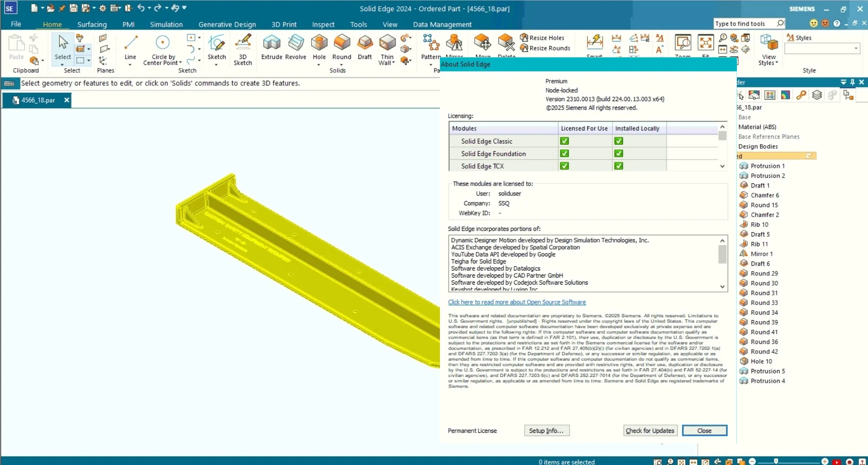Click Resize Rounds command

click(x=545, y=48)
